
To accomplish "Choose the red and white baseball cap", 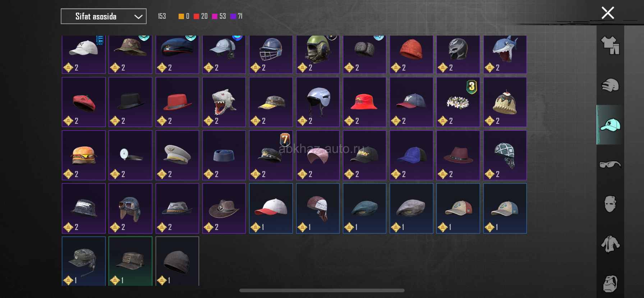I will pos(271,208).
